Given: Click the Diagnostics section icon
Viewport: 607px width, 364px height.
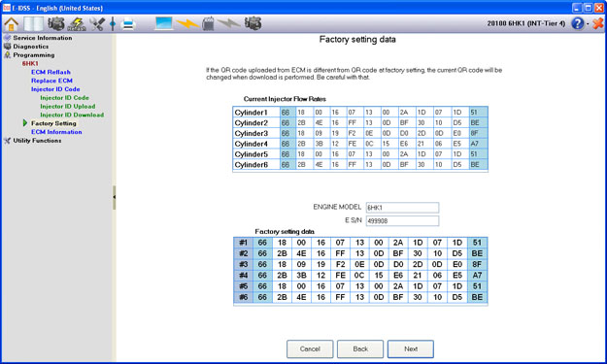Looking at the screenshot, I should pos(7,46).
